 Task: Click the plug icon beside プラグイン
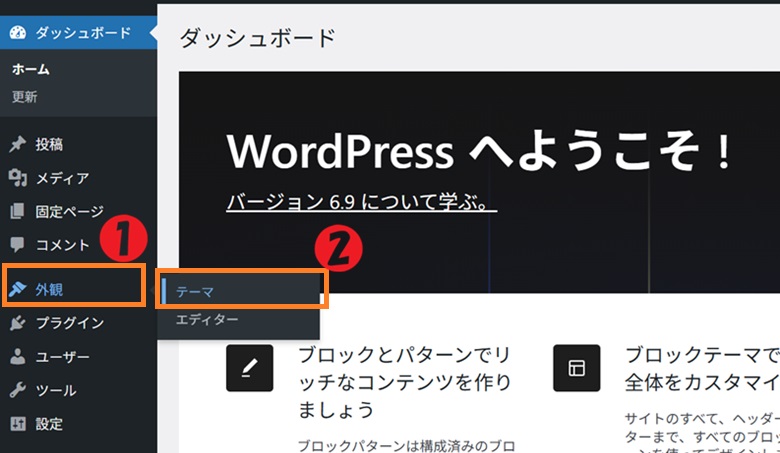[x=17, y=323]
